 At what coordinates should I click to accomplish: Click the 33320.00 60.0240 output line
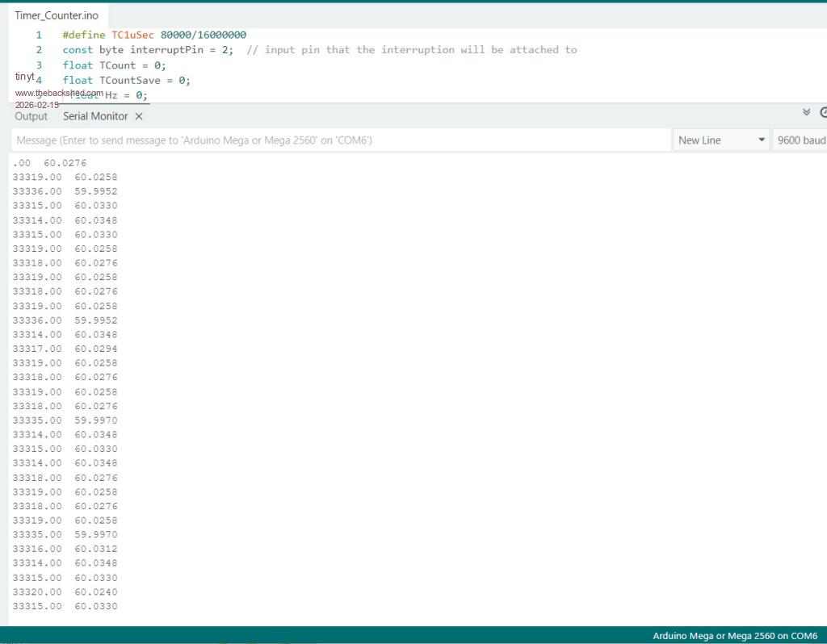65,592
